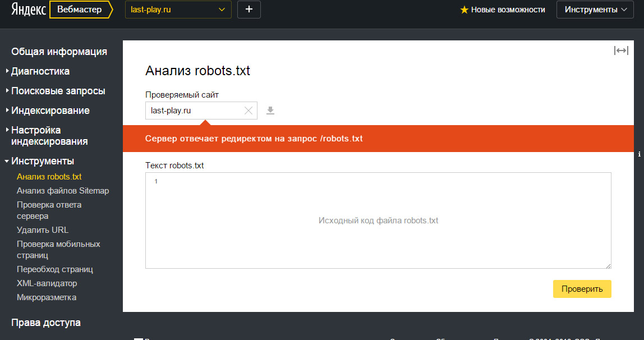The width and height of the screenshot is (644, 340).
Task: Open Переобход страниц tool
Action: pyautogui.click(x=54, y=269)
